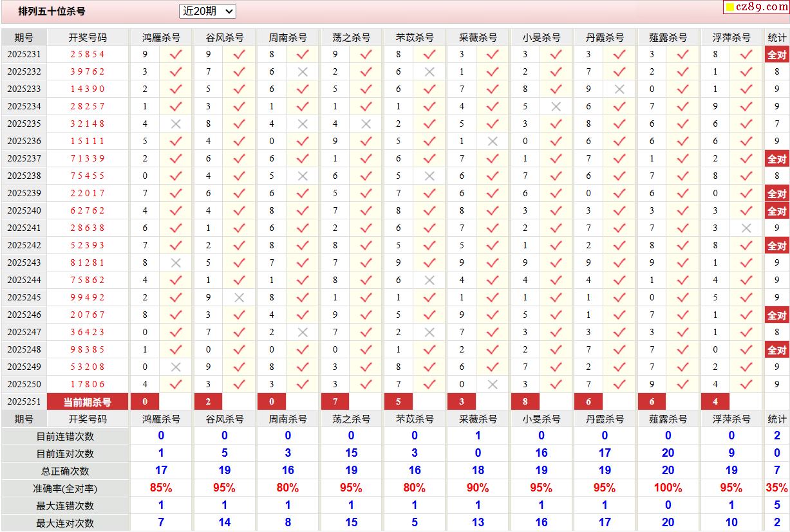Click period number 2025251
Image resolution: width=790 pixels, height=532 pixels.
point(24,401)
